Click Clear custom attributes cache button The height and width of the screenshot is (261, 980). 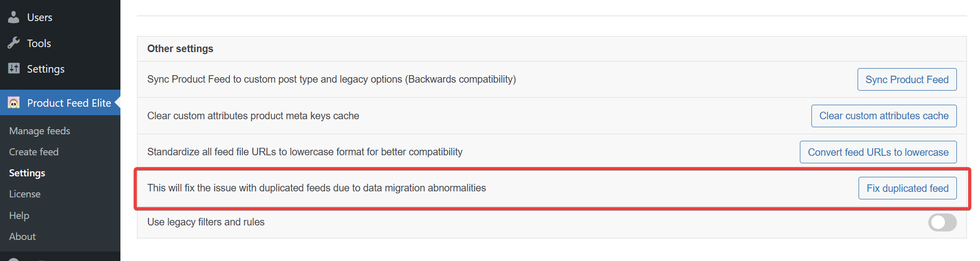tap(884, 116)
